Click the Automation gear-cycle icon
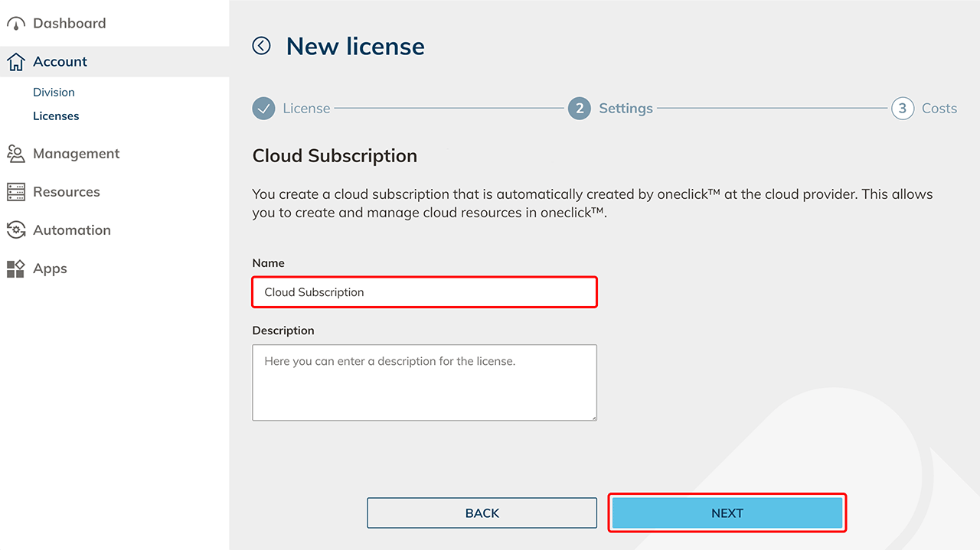980x550 pixels. coord(16,230)
